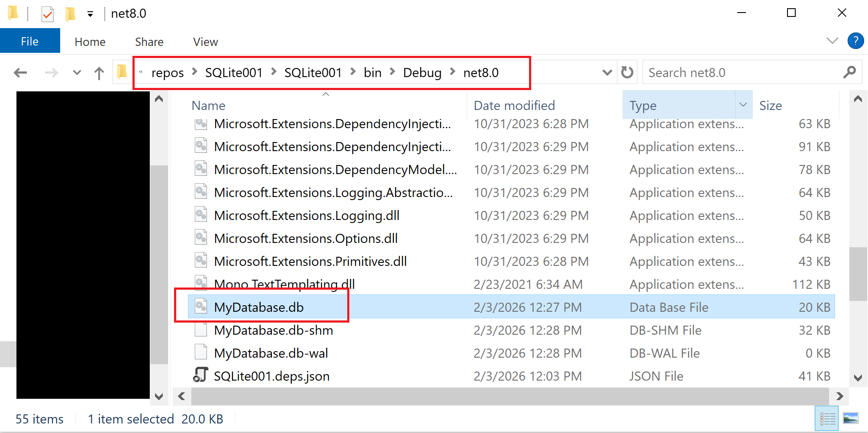The height and width of the screenshot is (433, 868).
Task: Navigate to Debug in the breadcrumb path
Action: [422, 73]
